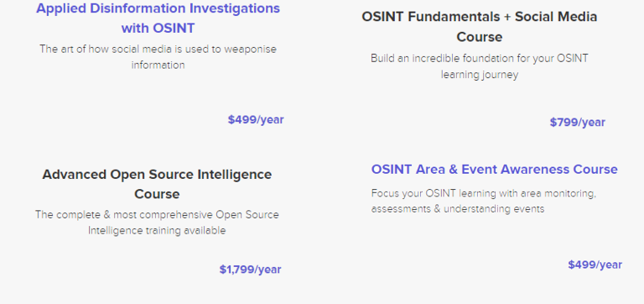Click the 'Applied Disinformation Investigations' heading line
The width and height of the screenshot is (644, 304).
click(158, 8)
